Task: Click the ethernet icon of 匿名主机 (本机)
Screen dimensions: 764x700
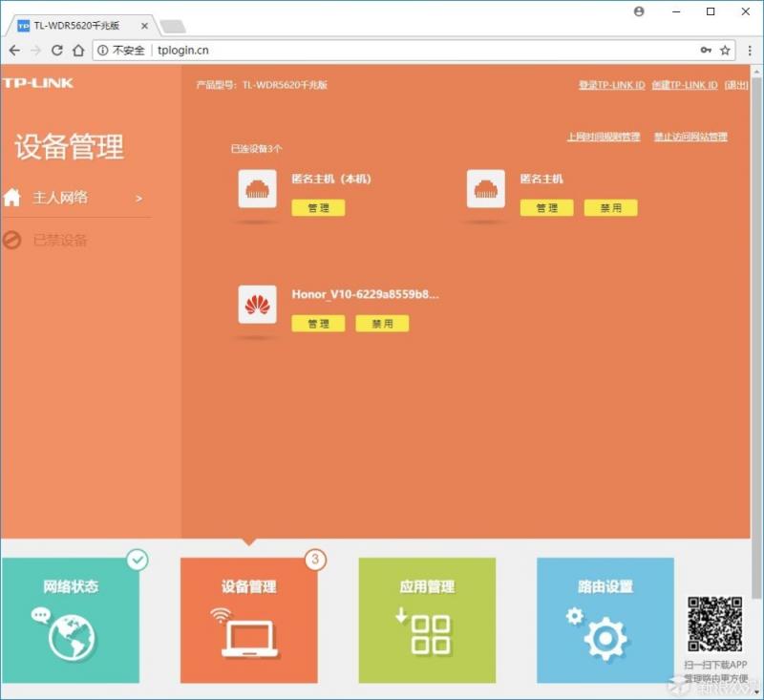Action: click(x=257, y=189)
